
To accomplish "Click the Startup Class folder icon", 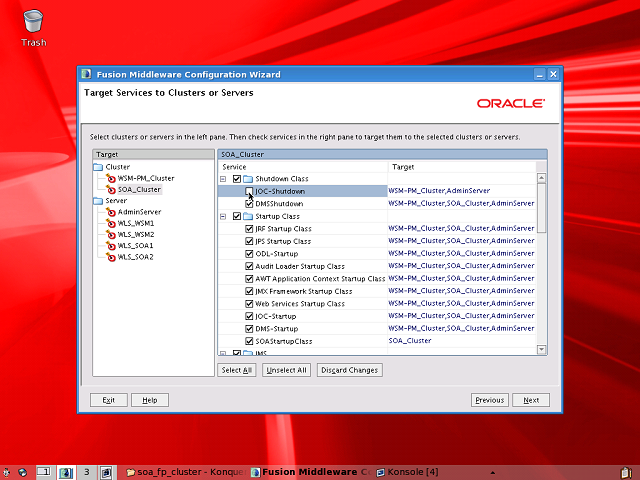I will point(248,216).
